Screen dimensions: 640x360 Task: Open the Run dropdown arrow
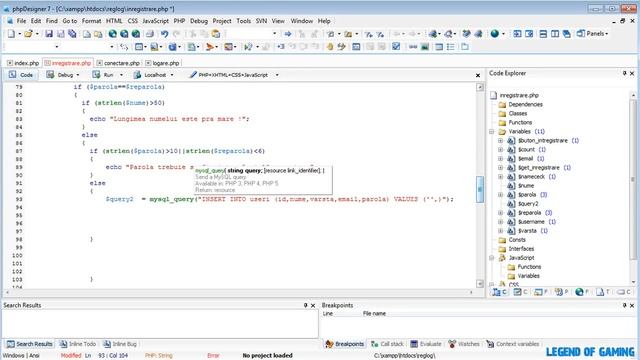[121, 75]
